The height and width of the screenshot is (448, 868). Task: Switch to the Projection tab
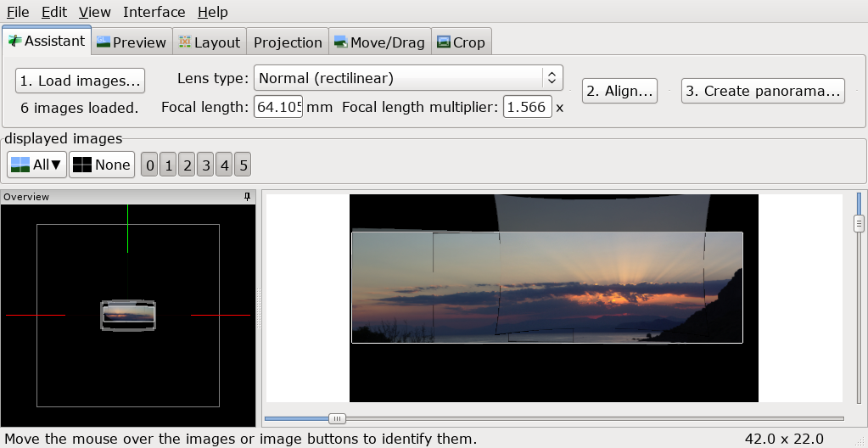(x=288, y=42)
